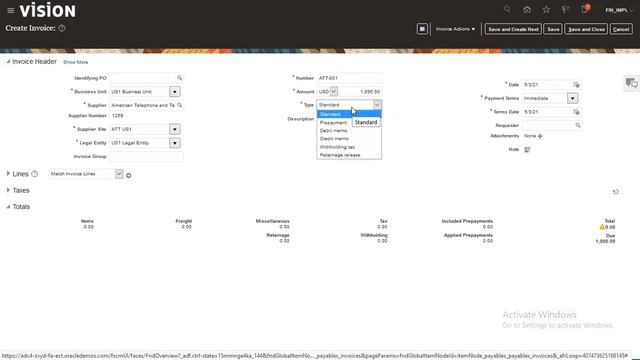
Task: Click help icon beside Create Invoice
Action: (62, 28)
